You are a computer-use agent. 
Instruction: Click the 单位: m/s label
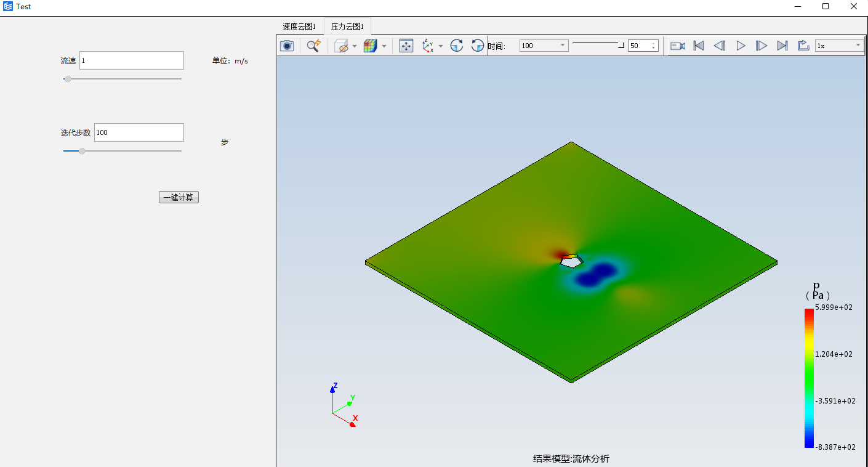tap(230, 61)
